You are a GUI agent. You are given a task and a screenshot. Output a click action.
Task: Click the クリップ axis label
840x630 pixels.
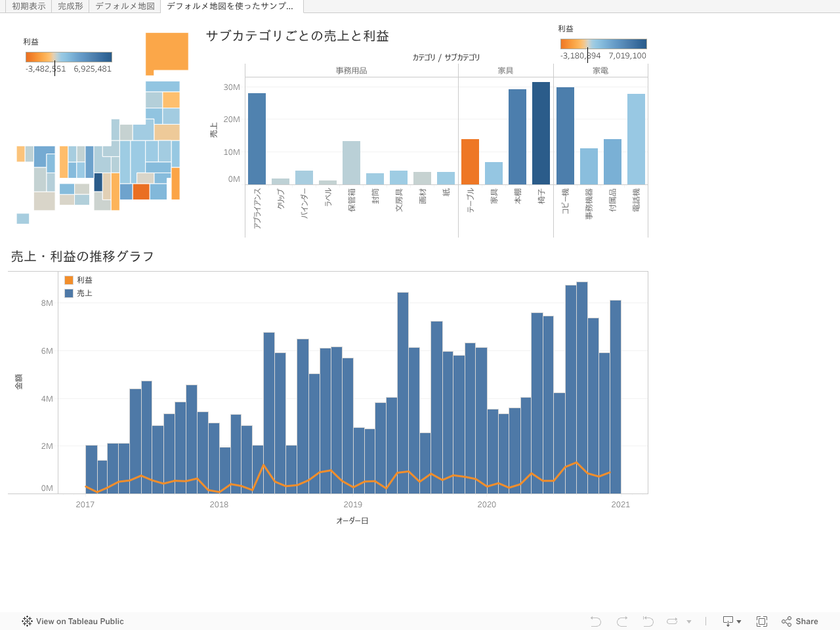[281, 199]
